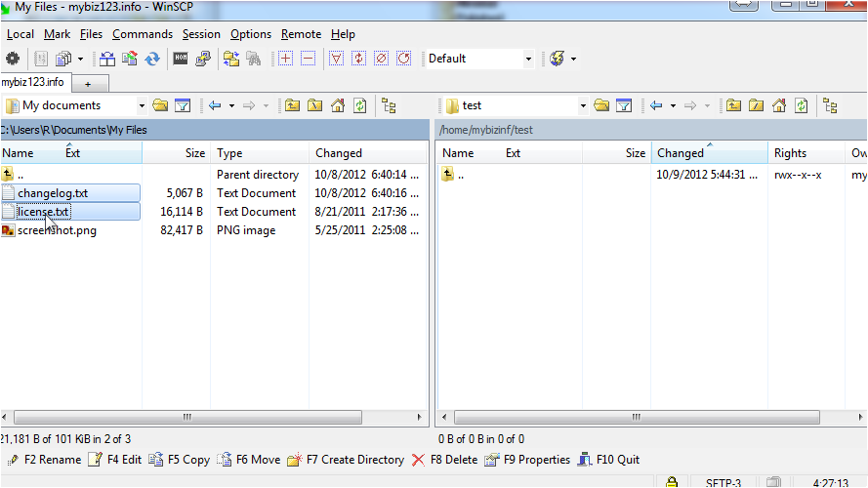This screenshot has height=488, width=868.
Task: Refresh the remote panel file list
Action: point(802,105)
